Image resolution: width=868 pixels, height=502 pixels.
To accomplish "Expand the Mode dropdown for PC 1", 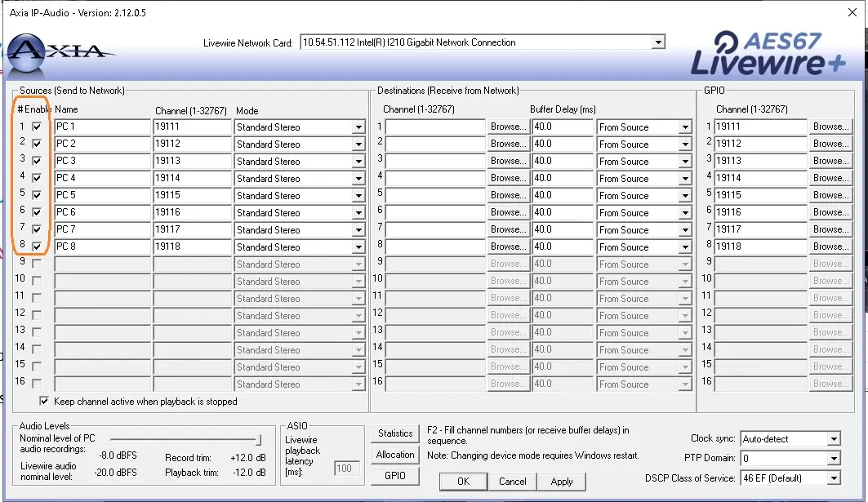I will [x=358, y=127].
